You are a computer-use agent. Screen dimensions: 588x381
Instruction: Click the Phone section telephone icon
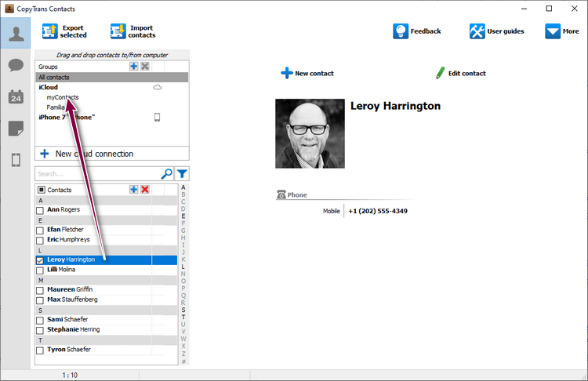[281, 194]
